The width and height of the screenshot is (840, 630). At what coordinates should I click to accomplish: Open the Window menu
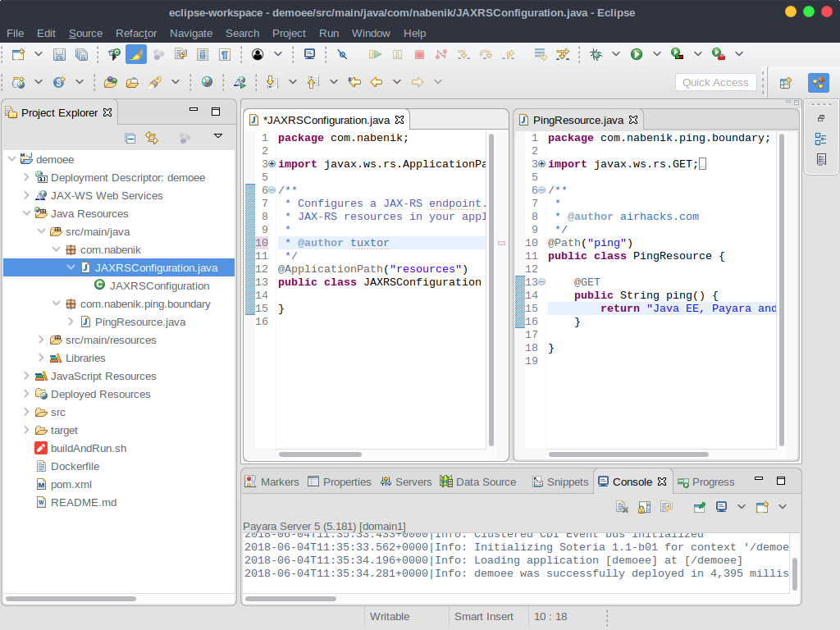(371, 33)
